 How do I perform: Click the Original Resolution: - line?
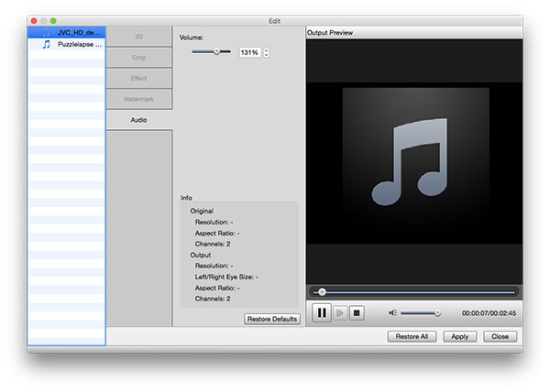pyautogui.click(x=214, y=222)
